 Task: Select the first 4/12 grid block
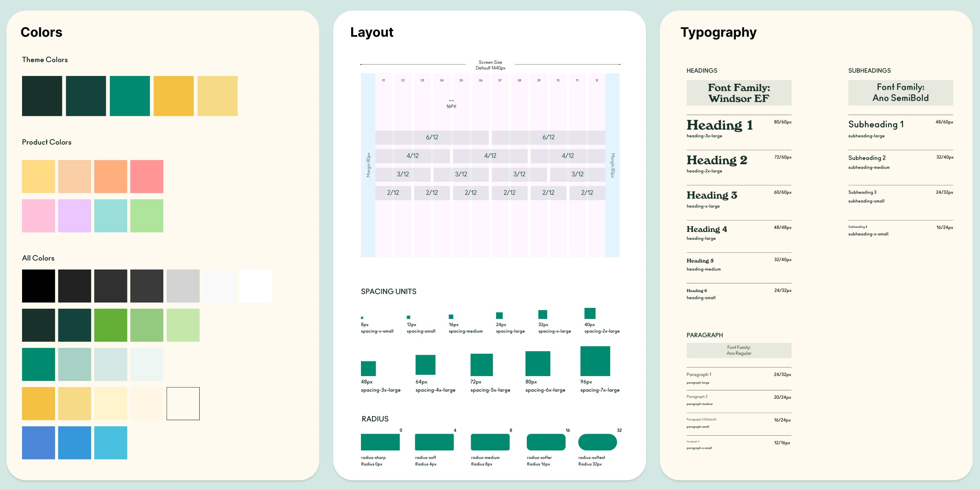tap(412, 156)
